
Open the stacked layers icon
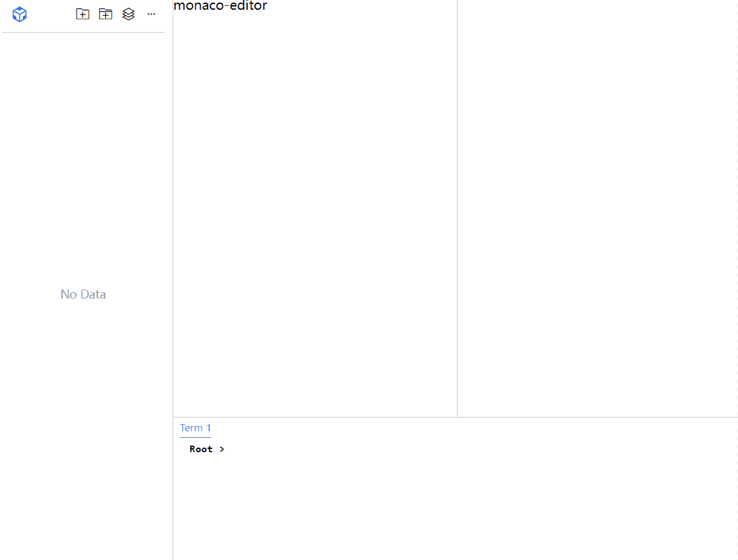click(129, 14)
